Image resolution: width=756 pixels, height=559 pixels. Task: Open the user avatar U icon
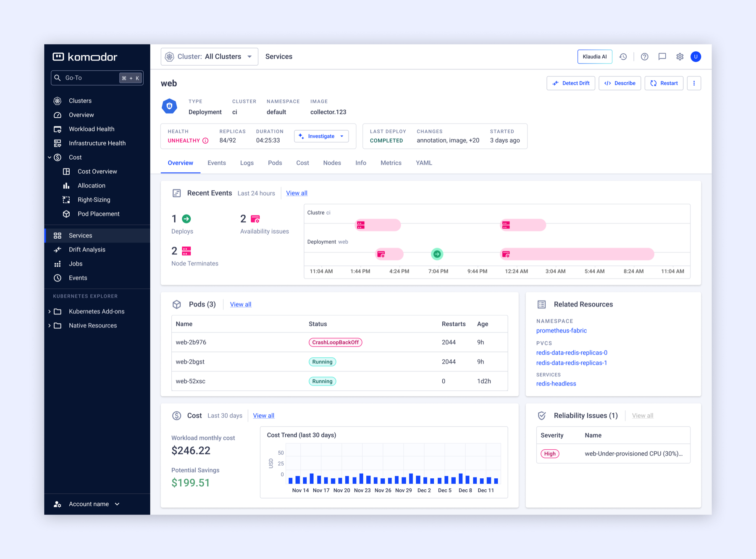point(696,57)
